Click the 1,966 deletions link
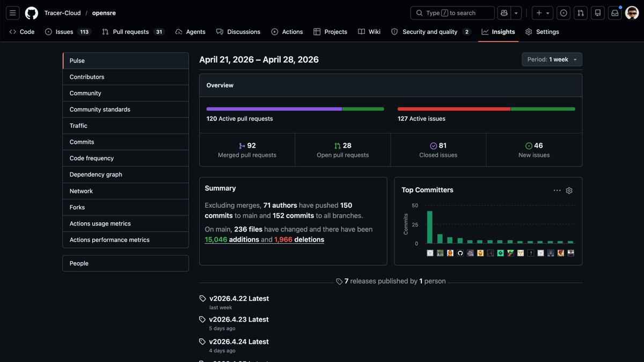This screenshot has height=362, width=644. (299, 240)
